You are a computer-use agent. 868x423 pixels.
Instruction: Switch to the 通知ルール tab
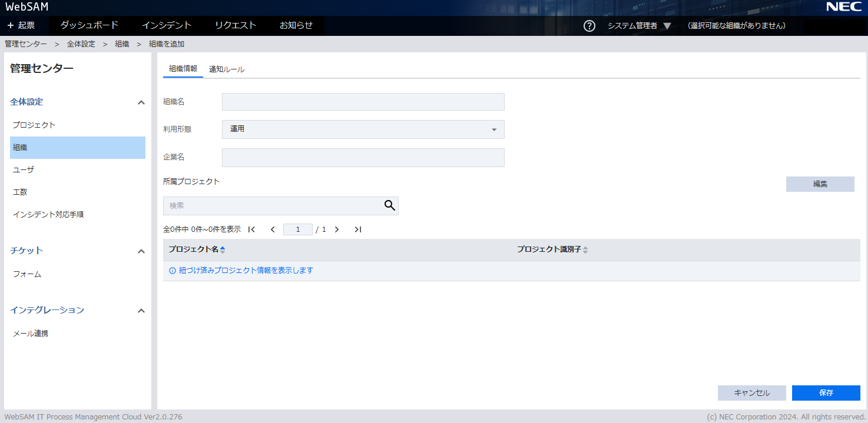(227, 69)
